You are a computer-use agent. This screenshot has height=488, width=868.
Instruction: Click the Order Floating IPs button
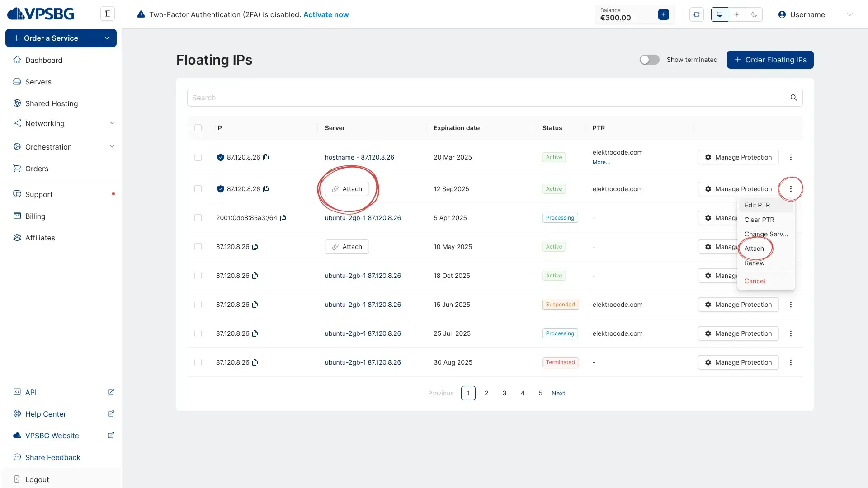tap(770, 60)
